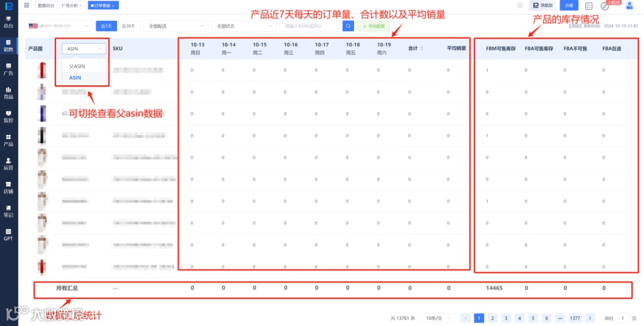Image resolution: width=644 pixels, height=326 pixels.
Task: Open the 监控 sidebar section
Action: pyautogui.click(x=8, y=117)
